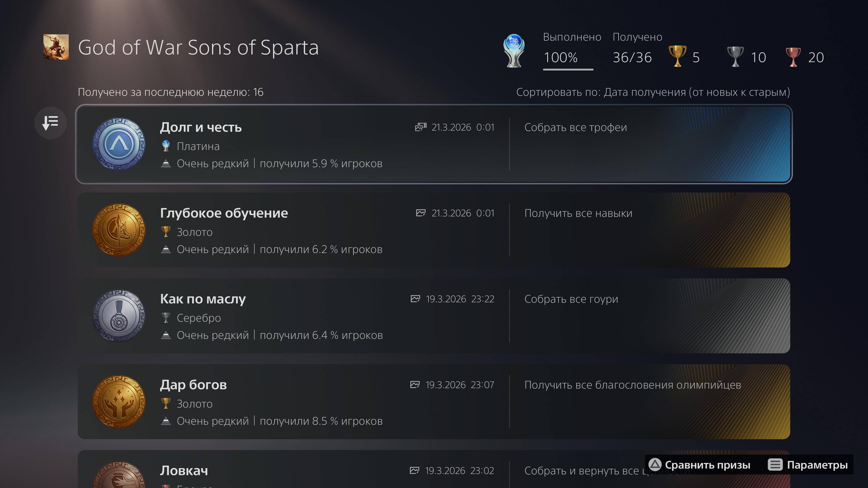Select the Дар богов gold medallion
868x488 pixels.
pos(119,402)
